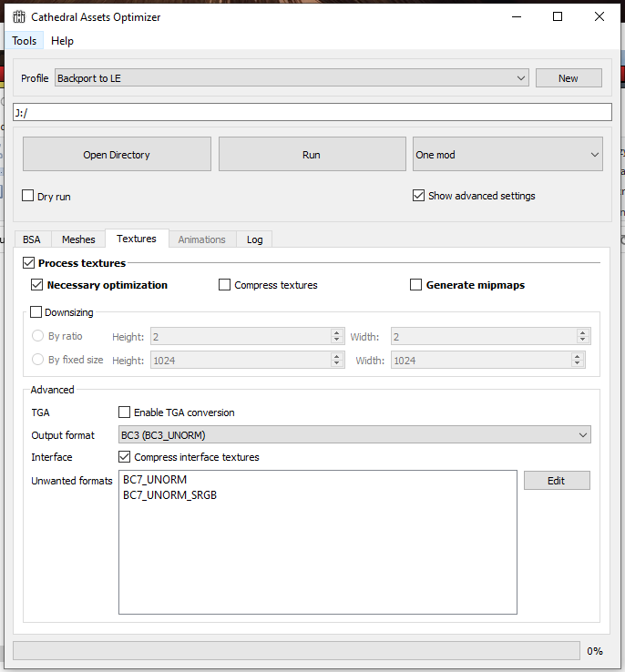Image resolution: width=625 pixels, height=672 pixels.
Task: Enable Generate mipmaps checkbox
Action: pyautogui.click(x=415, y=285)
